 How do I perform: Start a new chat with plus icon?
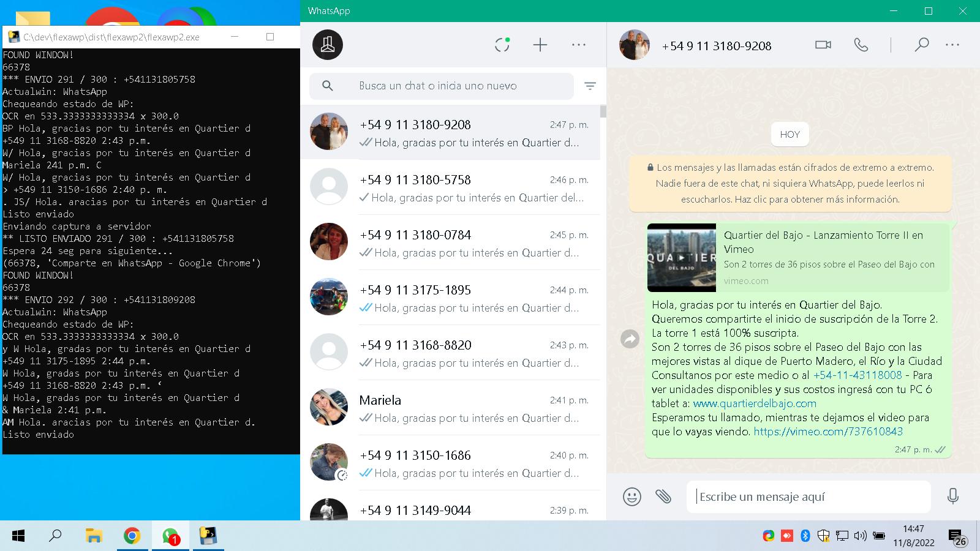(540, 45)
